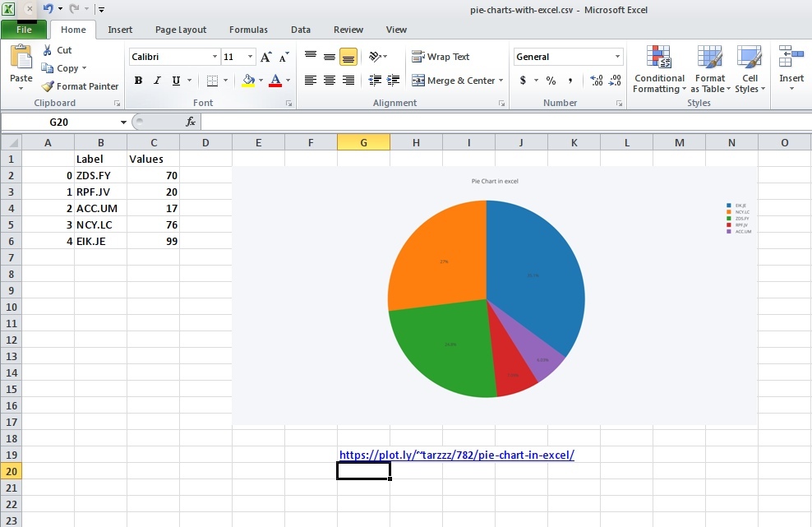Viewport: 812px width, 527px height.
Task: Click inside the formula bar
Action: pos(505,122)
